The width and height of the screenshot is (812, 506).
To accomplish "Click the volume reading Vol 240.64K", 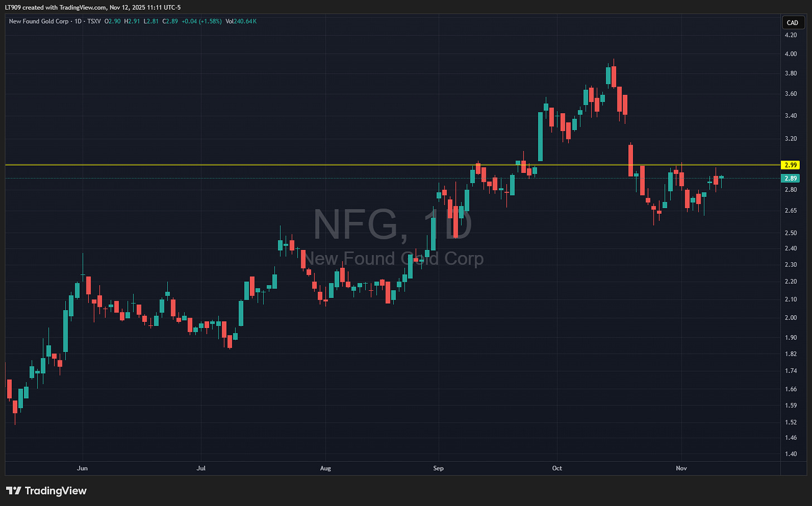I will (241, 21).
